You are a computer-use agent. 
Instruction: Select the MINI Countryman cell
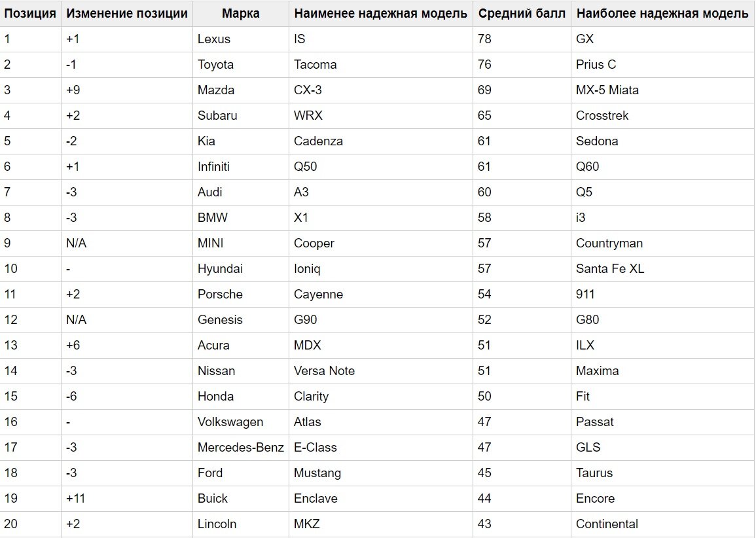(x=663, y=243)
